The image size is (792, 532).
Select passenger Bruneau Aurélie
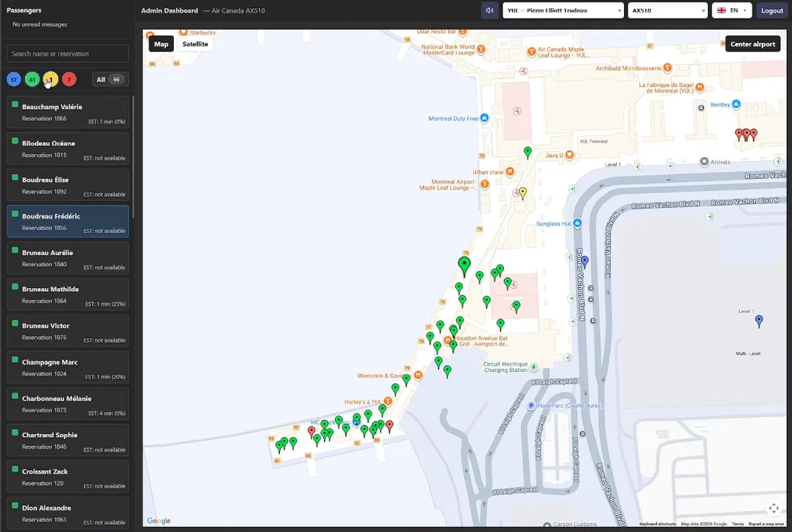tap(68, 258)
